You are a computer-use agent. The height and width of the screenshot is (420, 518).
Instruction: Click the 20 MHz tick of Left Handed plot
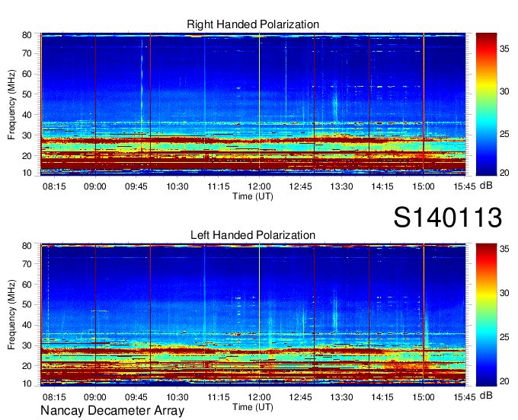[x=27, y=366]
